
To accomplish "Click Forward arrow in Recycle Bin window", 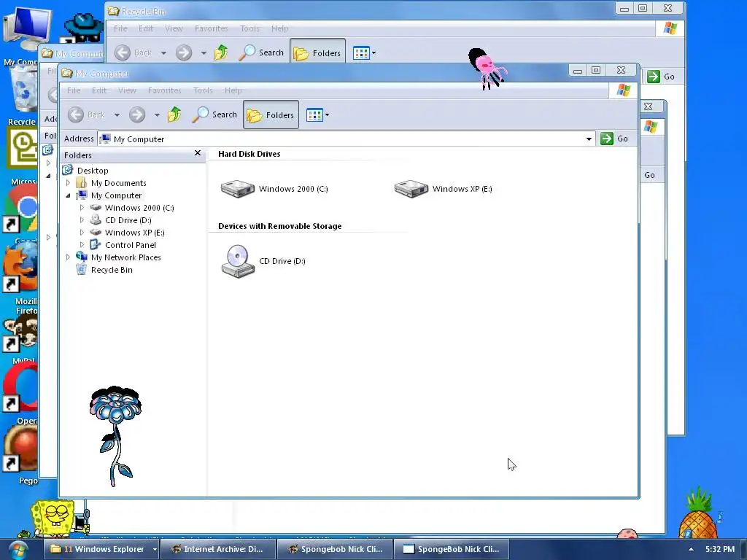I will (x=184, y=52).
